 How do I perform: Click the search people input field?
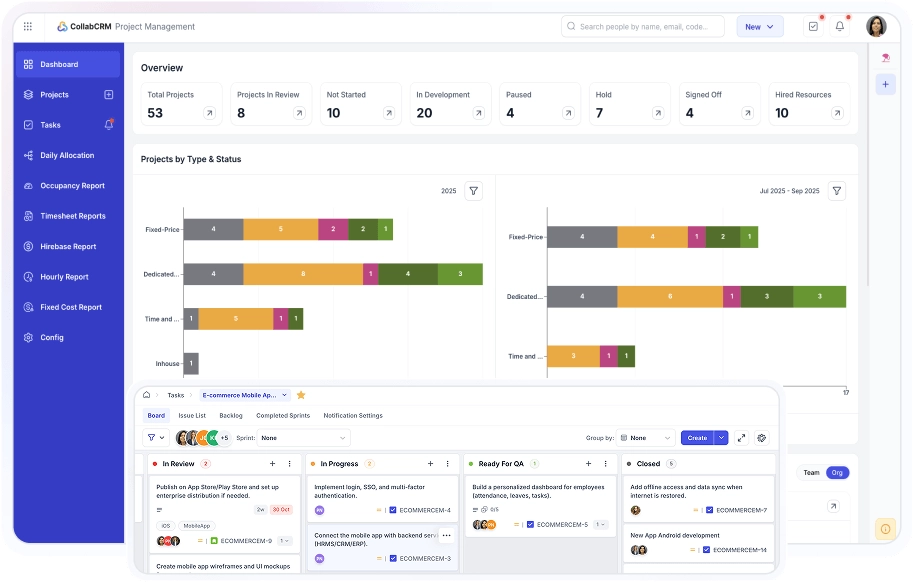[x=643, y=27]
